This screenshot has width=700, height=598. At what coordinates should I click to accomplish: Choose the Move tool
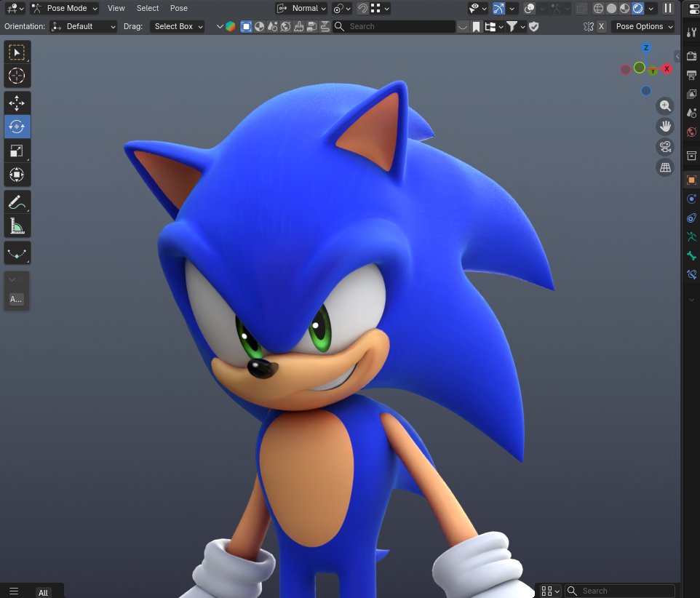(17, 103)
